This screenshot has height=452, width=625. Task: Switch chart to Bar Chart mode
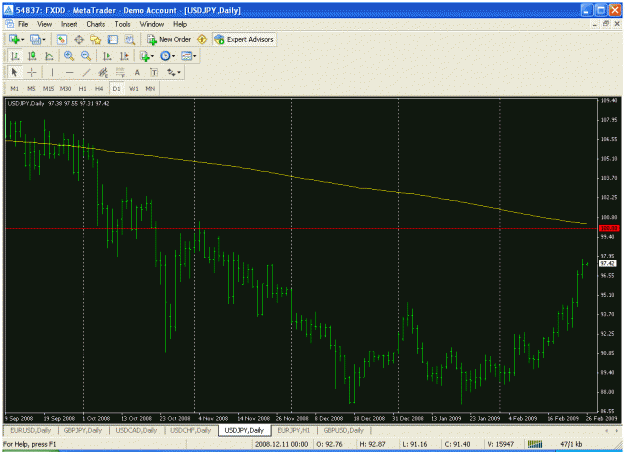point(15,56)
